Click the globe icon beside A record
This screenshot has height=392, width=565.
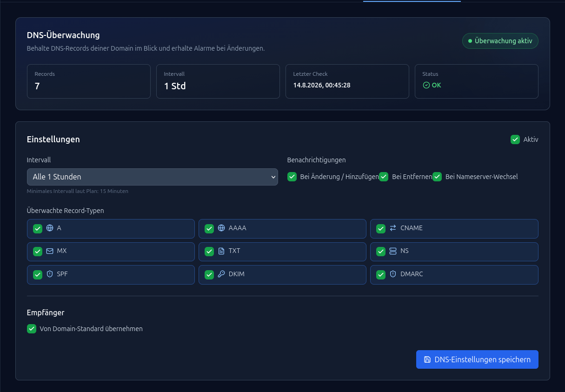coord(50,228)
